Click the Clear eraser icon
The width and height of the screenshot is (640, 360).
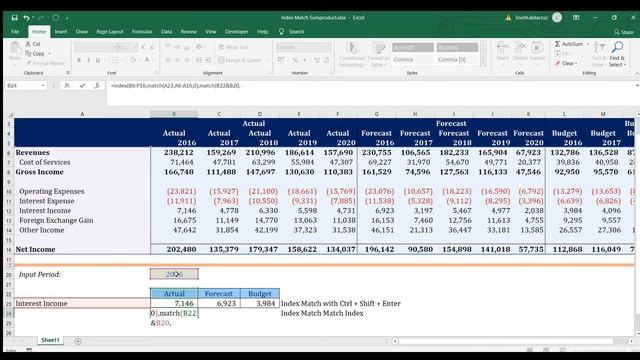click(x=558, y=63)
